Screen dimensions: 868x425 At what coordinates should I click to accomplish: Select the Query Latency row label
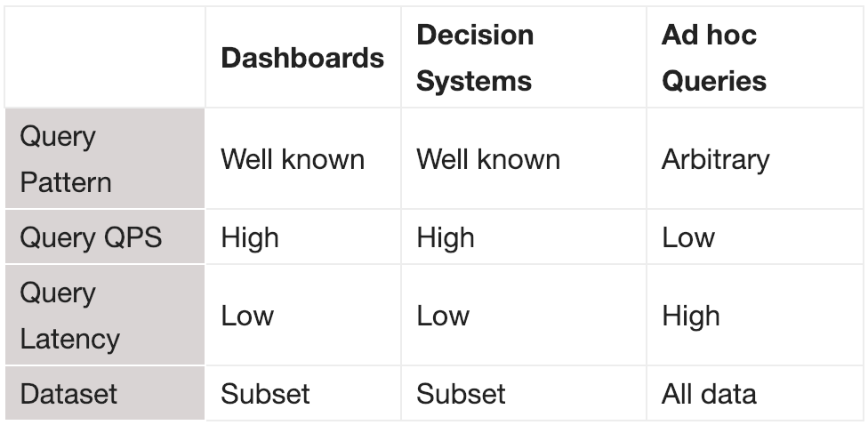pos(69,316)
